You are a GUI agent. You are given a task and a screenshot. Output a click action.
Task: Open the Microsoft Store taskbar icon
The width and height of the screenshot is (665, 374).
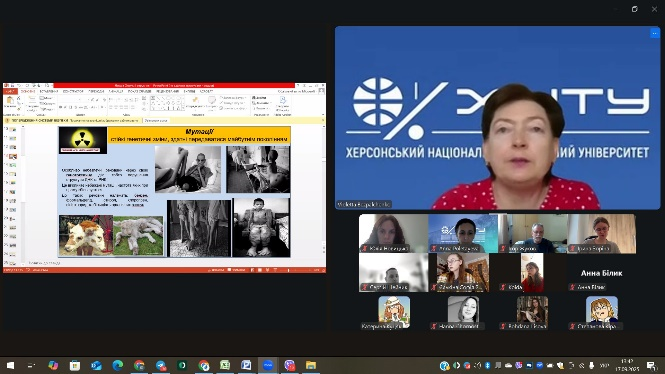click(x=75, y=365)
